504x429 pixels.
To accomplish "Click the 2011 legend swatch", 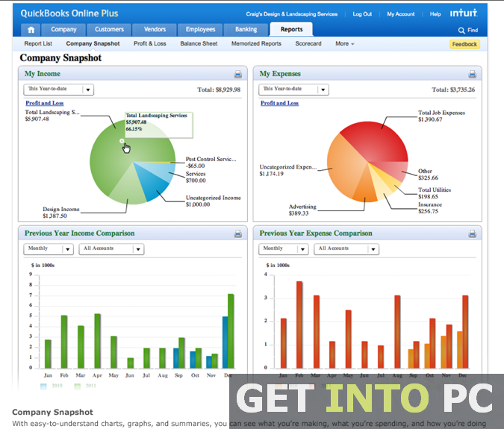I will [x=78, y=386].
